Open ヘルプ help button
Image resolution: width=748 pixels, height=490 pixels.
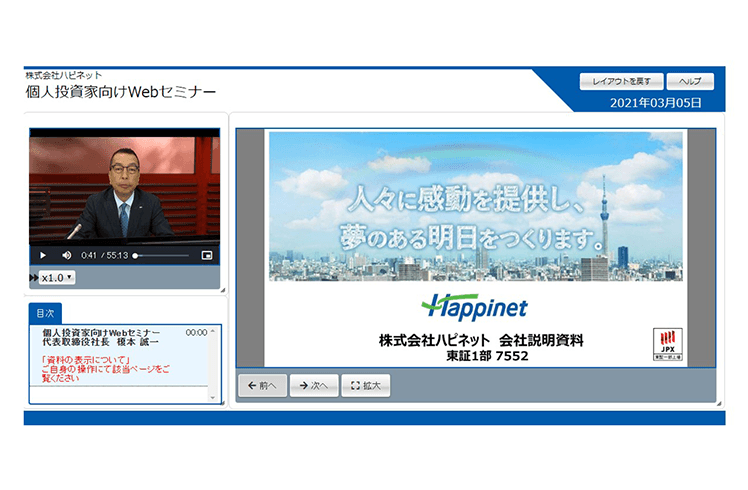(690, 81)
